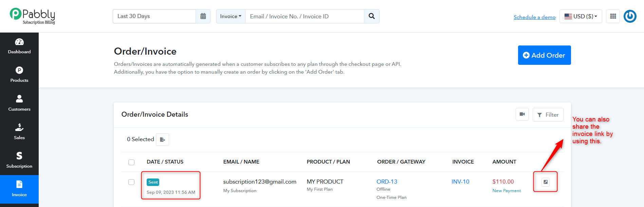The image size is (644, 207).
Task: Toggle the select all header checkbox
Action: coord(131,162)
